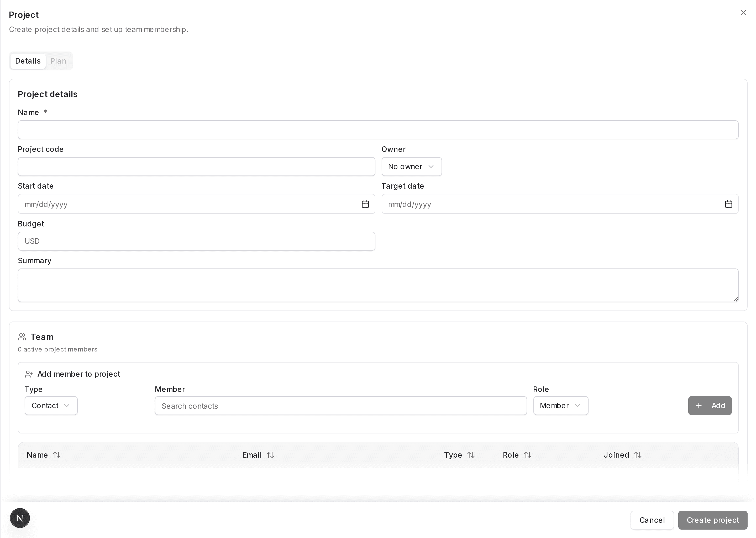
Task: Click into the Target date field
Action: (560, 204)
